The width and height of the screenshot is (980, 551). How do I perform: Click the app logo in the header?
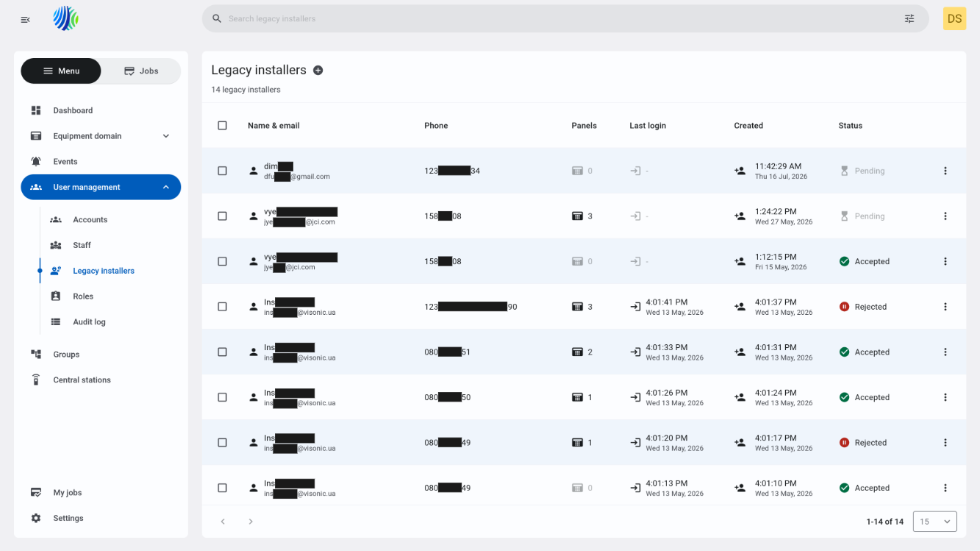coord(66,18)
